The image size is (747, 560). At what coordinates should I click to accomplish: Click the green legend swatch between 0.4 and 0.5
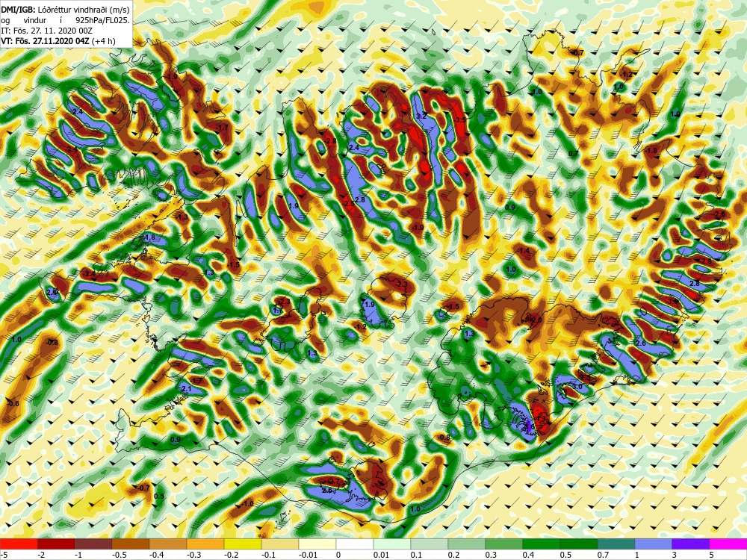[542, 544]
